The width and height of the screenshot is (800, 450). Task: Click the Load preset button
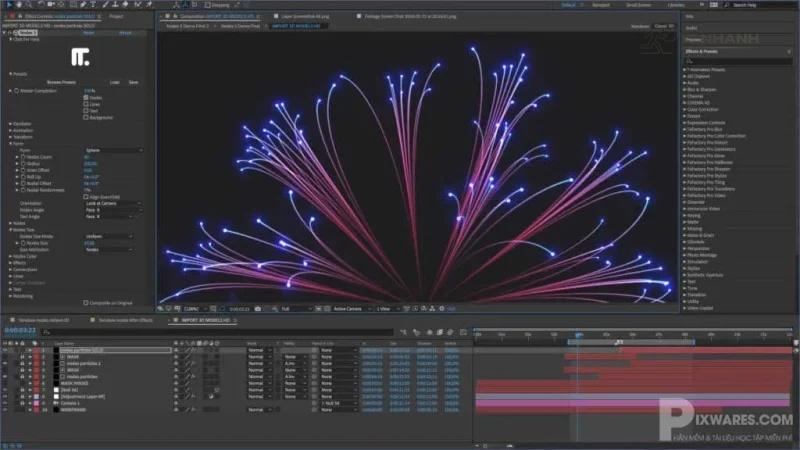[114, 82]
